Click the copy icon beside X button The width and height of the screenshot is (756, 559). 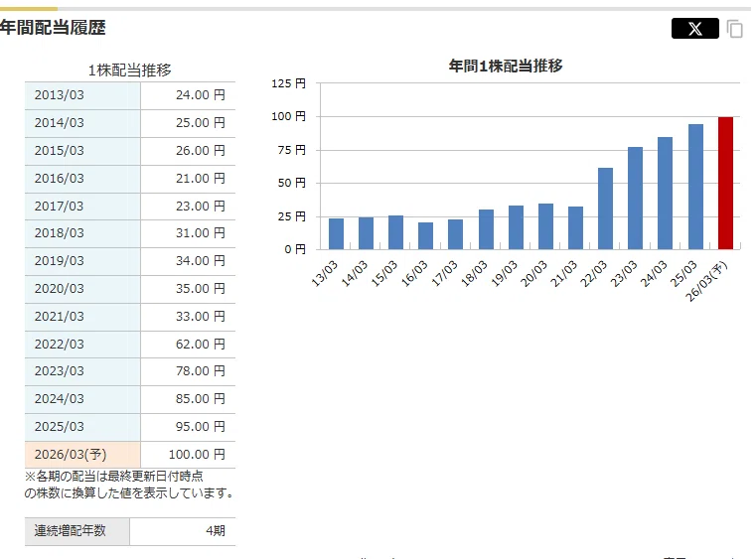tap(734, 29)
